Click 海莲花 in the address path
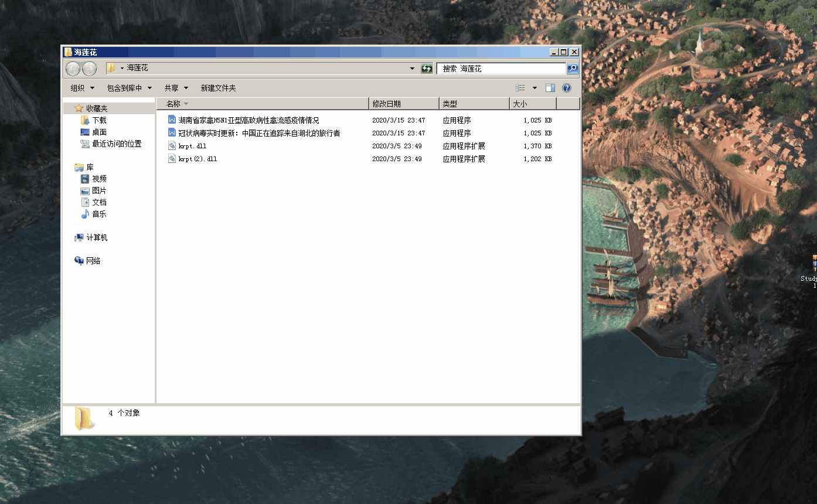This screenshot has height=504, width=817. [x=138, y=68]
